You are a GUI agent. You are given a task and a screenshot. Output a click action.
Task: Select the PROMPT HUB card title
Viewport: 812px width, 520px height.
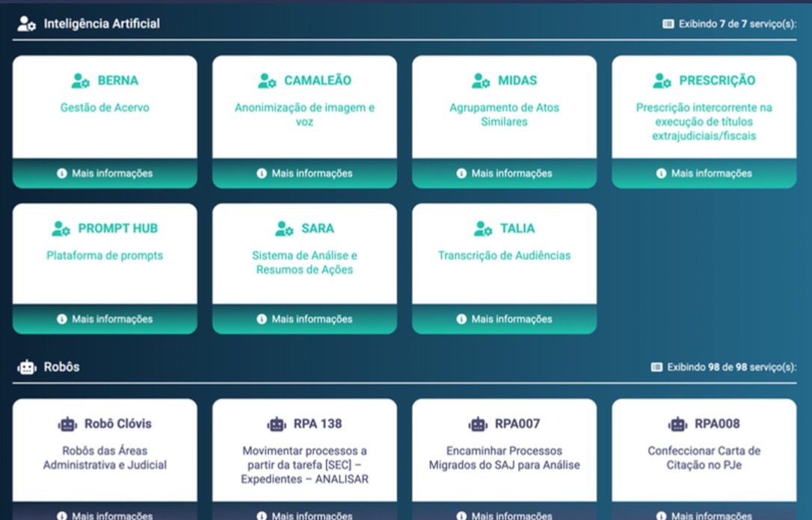pyautogui.click(x=117, y=229)
